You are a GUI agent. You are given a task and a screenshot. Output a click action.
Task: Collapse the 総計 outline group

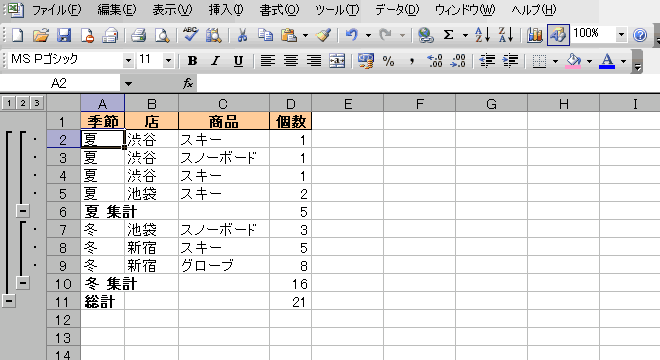coord(9,301)
